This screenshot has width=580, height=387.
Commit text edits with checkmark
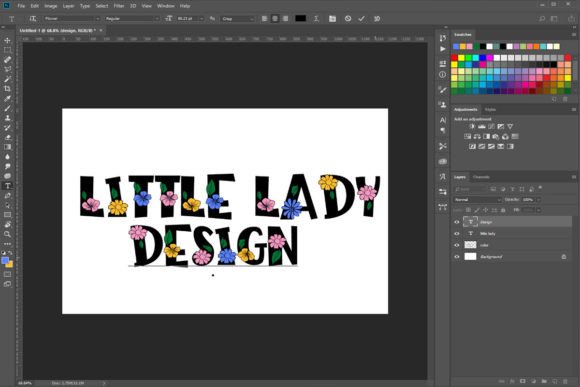pyautogui.click(x=361, y=18)
